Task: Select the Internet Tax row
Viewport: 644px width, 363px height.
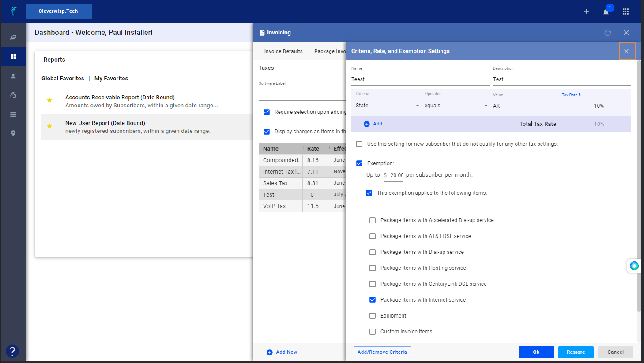Action: pyautogui.click(x=302, y=171)
